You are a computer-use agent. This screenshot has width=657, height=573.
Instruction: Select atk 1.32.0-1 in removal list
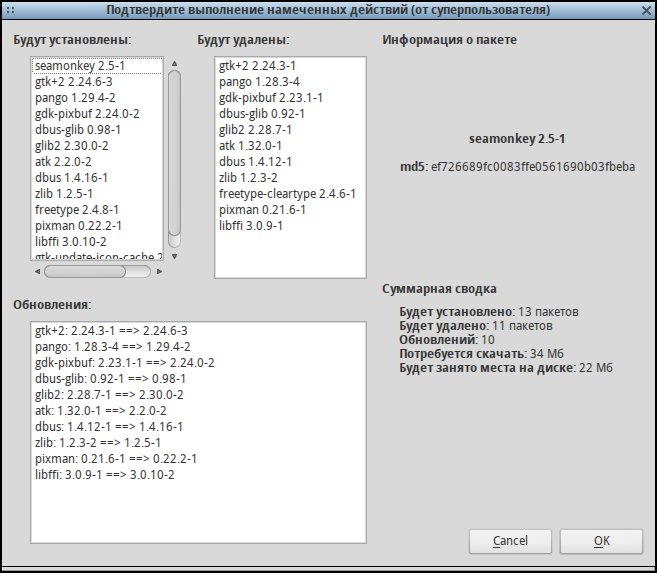(x=290, y=146)
